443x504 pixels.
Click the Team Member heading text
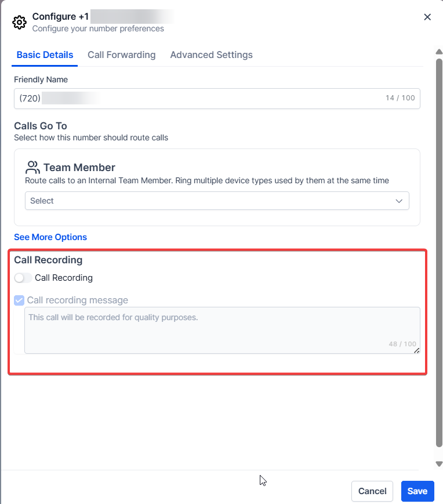click(79, 168)
